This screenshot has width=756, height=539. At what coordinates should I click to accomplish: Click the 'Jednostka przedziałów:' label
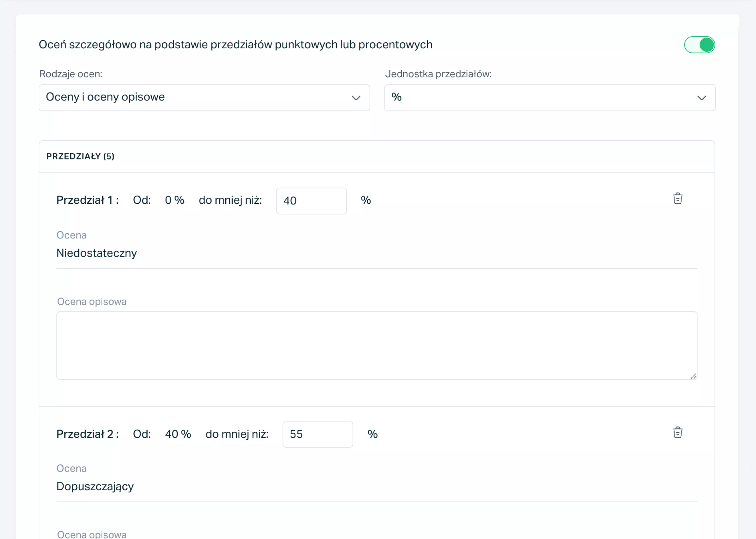click(438, 74)
